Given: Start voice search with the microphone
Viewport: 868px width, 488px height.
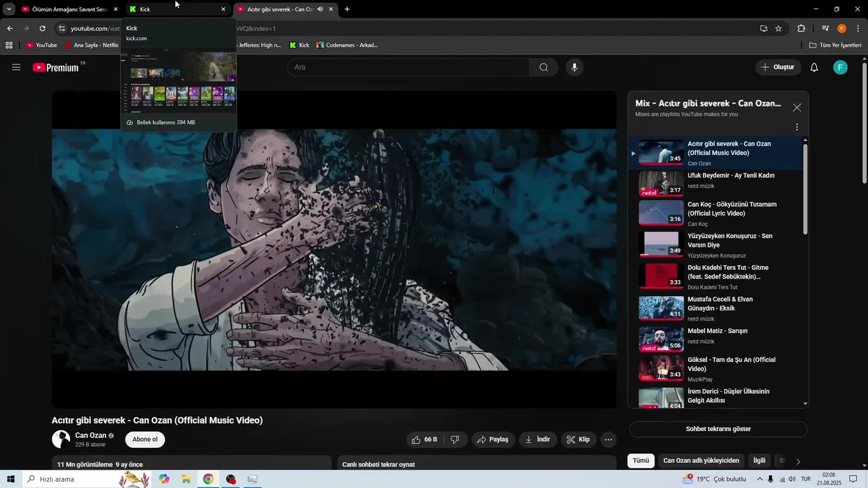Looking at the screenshot, I should coord(574,67).
